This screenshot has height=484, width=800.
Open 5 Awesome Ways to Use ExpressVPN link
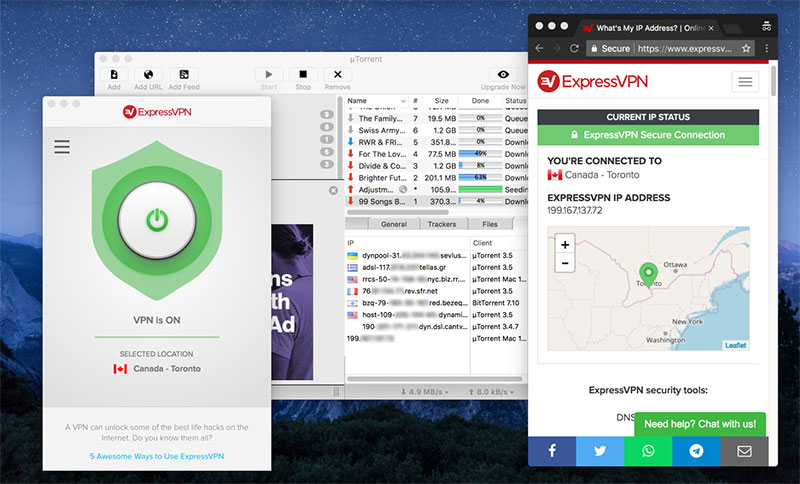point(157,456)
